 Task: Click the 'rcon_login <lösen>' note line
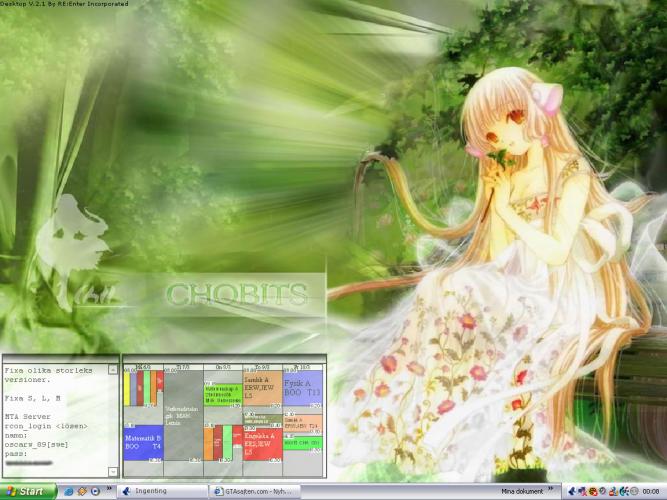tap(46, 426)
